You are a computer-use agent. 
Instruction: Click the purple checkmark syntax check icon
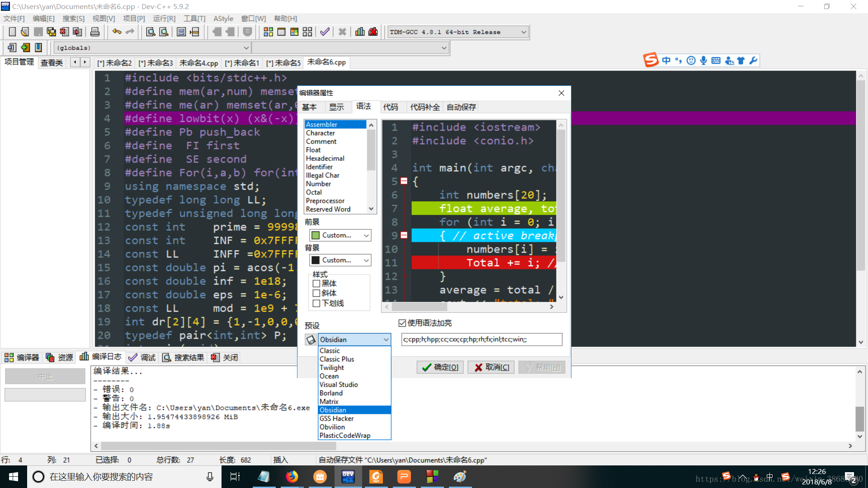325,32
